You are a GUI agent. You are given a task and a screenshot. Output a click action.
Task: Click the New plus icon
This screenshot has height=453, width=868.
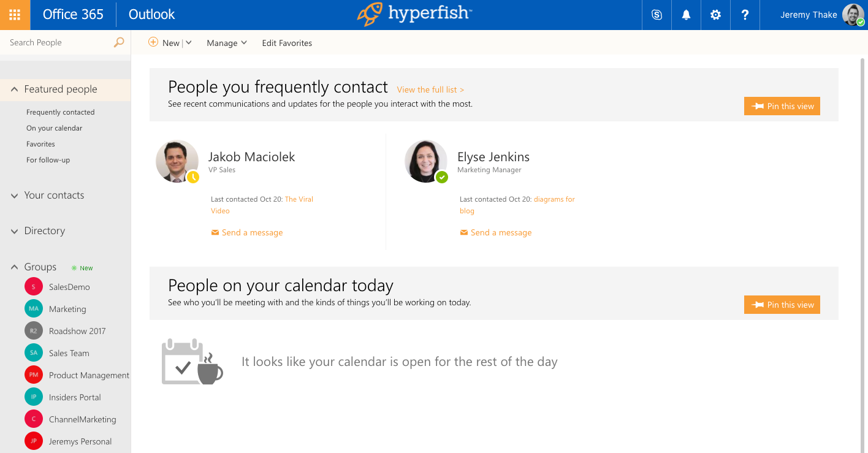click(x=153, y=42)
